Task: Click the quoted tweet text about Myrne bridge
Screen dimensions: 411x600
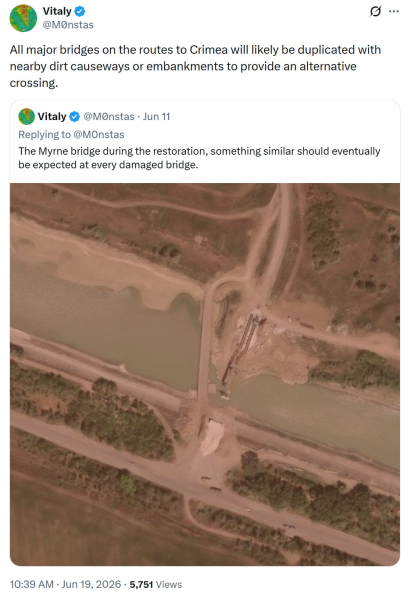Action: [199, 158]
